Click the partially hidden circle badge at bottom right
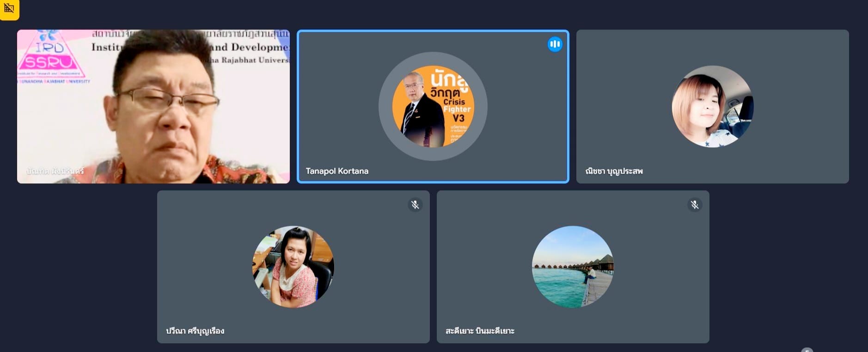This screenshot has height=352, width=868. (807, 350)
